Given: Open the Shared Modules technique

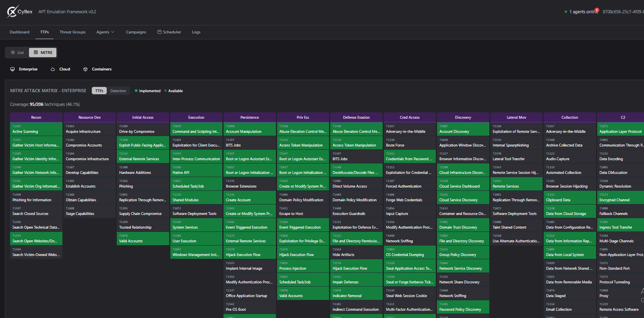Looking at the screenshot, I should pyautogui.click(x=196, y=197).
